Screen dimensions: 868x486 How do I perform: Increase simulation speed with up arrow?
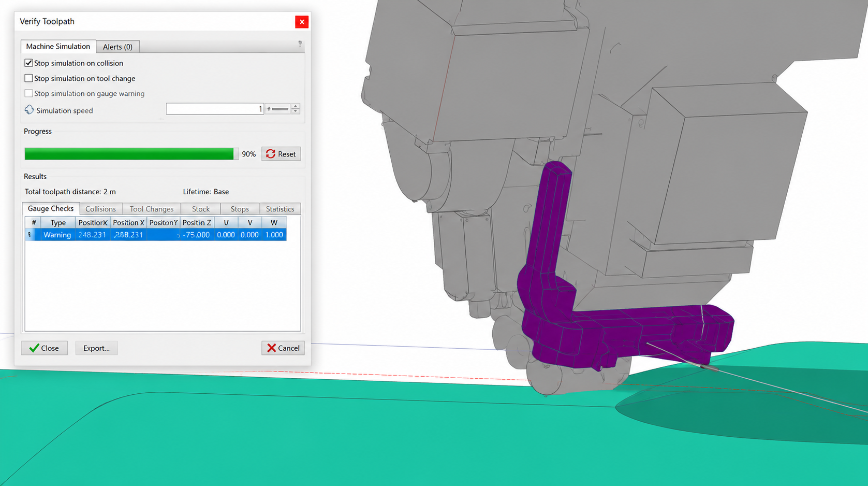tap(296, 106)
